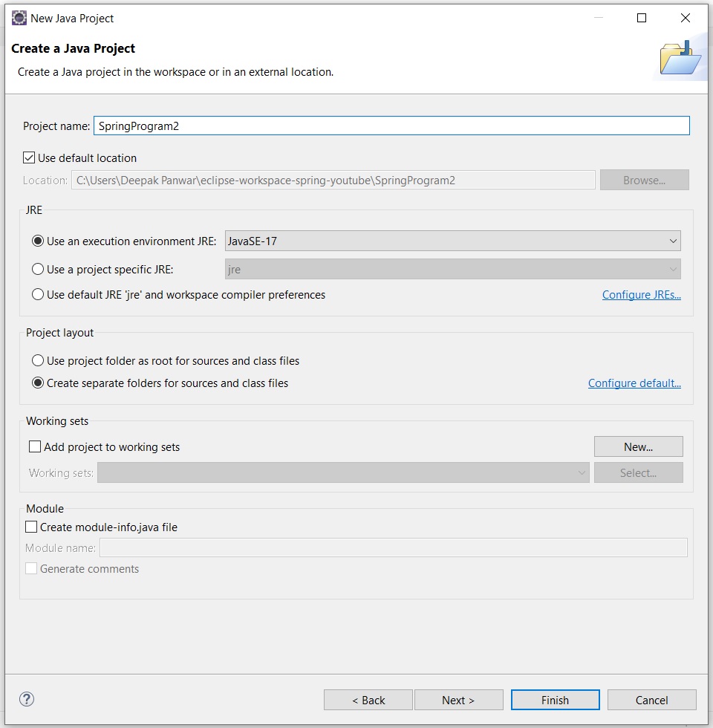The height and width of the screenshot is (728, 713).
Task: Click the help question mark icon
Action: (x=27, y=699)
